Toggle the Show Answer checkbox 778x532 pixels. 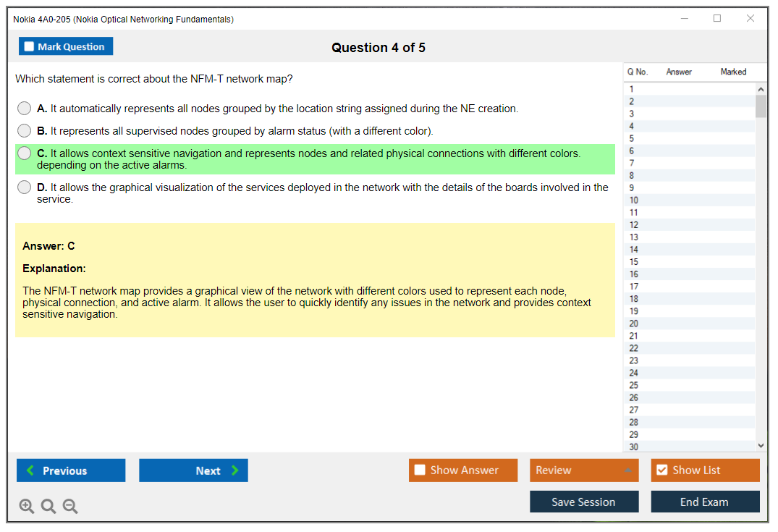[420, 470]
